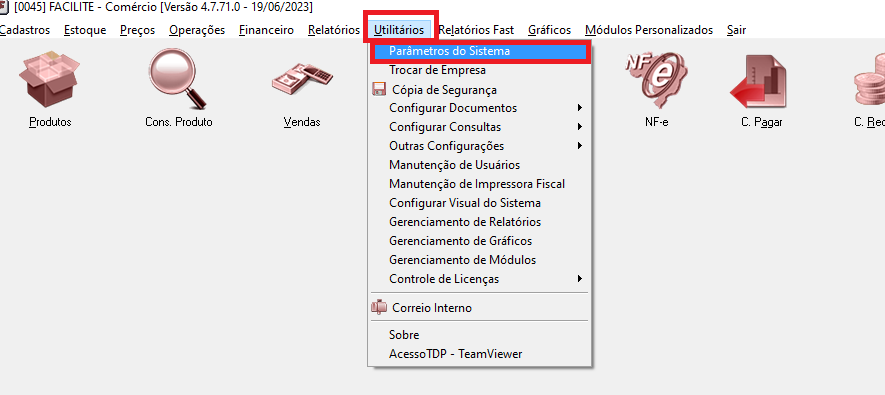The width and height of the screenshot is (885, 395).
Task: Open the Financeiro menu
Action: [x=266, y=30]
